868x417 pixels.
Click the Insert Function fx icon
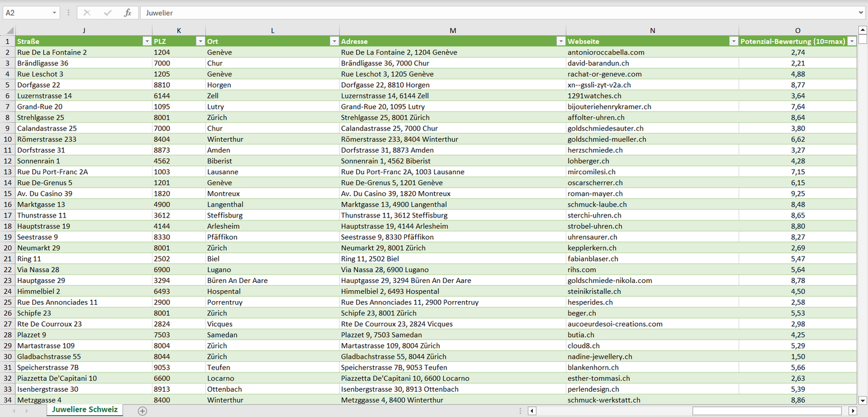pos(127,13)
